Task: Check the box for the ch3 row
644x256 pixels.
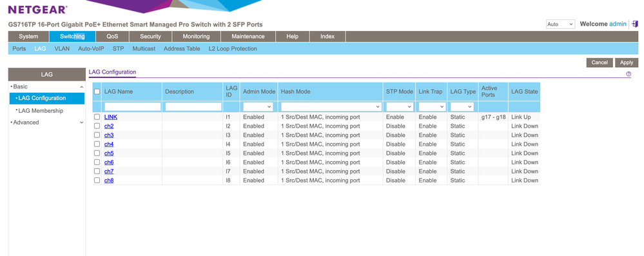Action: (x=97, y=135)
